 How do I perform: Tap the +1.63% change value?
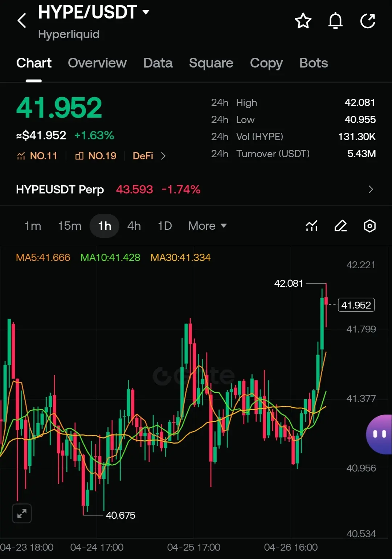pyautogui.click(x=94, y=135)
